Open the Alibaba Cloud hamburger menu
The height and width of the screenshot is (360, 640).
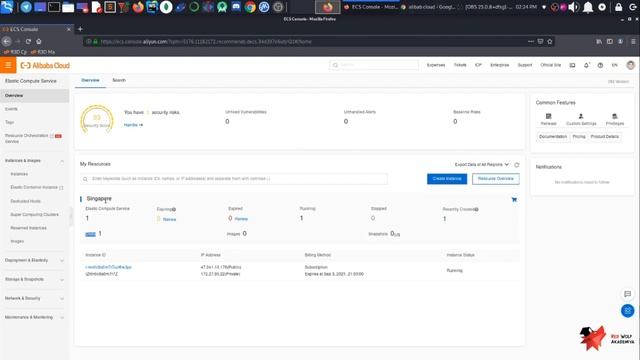(x=8, y=65)
